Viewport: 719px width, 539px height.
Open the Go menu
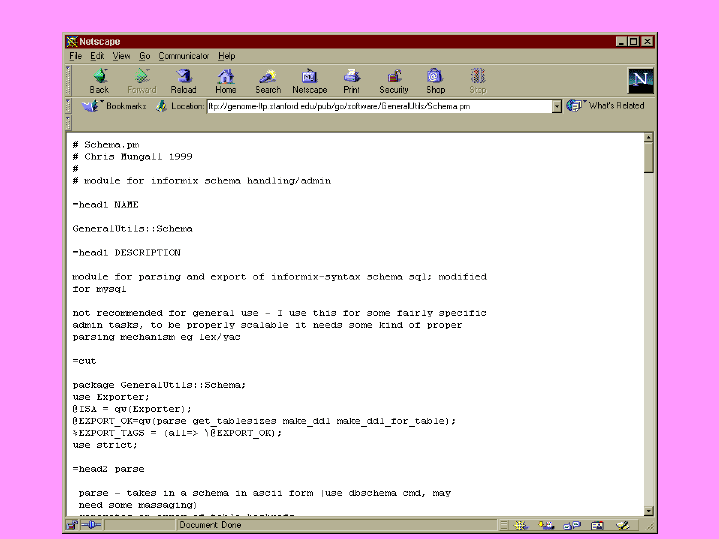click(x=145, y=56)
